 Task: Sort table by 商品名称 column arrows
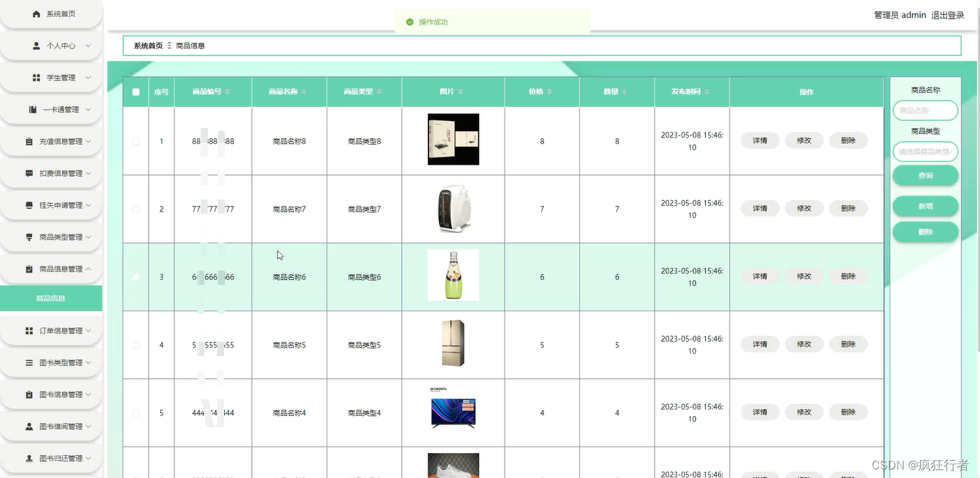click(x=304, y=92)
